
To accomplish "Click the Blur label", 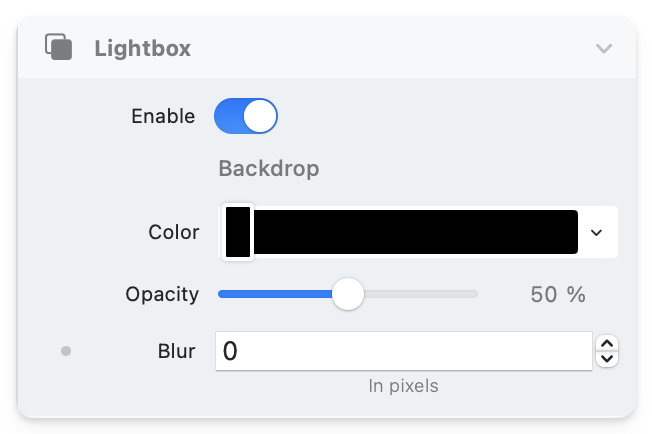I will pyautogui.click(x=177, y=351).
